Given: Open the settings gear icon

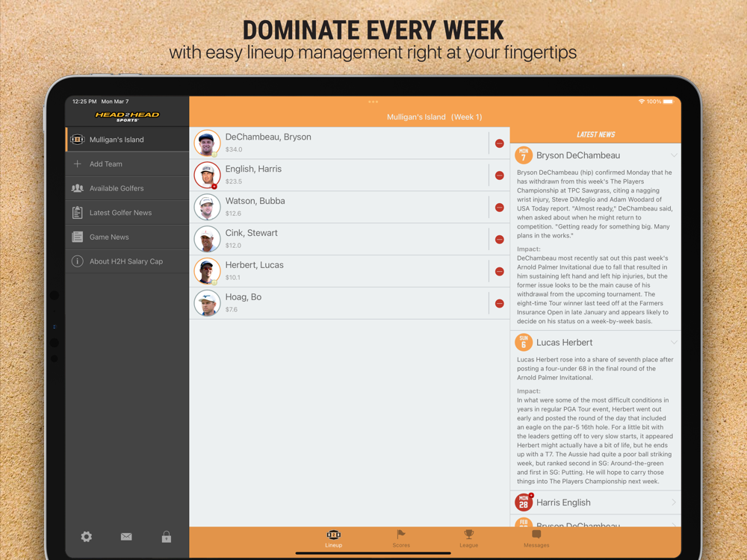Looking at the screenshot, I should [86, 537].
